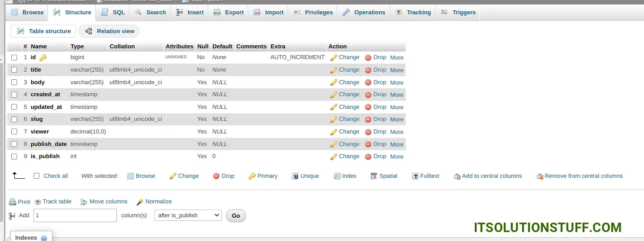This screenshot has width=644, height=241.
Task: Tick the checkbox for title column
Action: click(14, 70)
